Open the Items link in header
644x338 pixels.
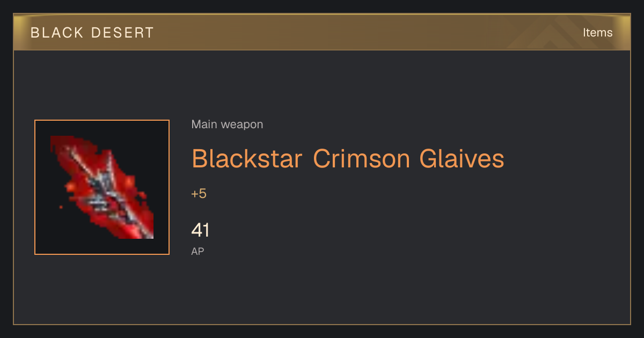597,33
